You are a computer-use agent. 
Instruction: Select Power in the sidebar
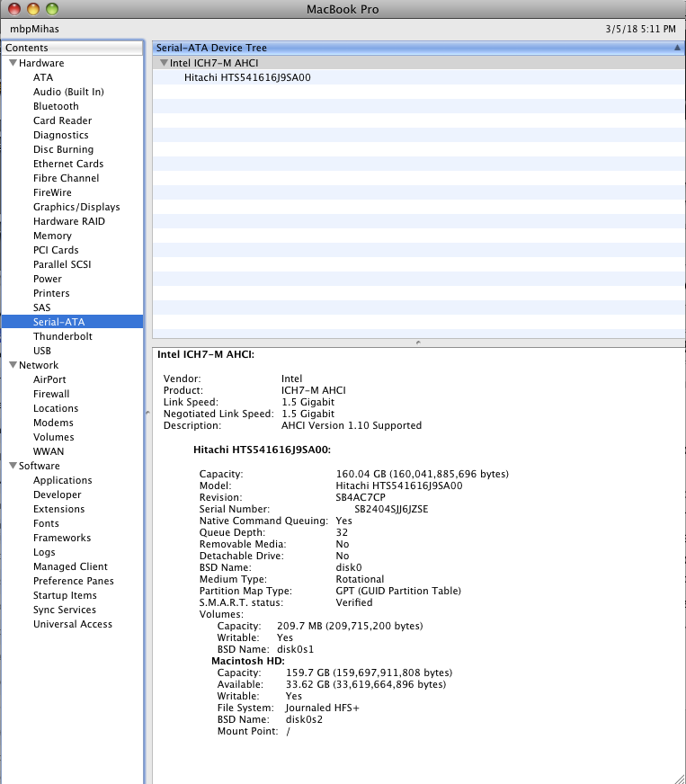pyautogui.click(x=48, y=279)
